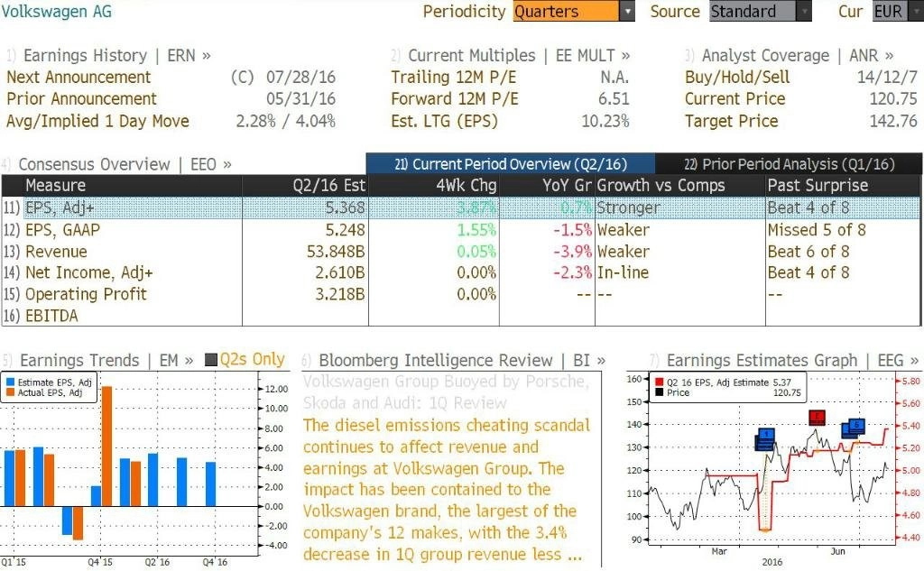
Task: Click the blue Estimate EPS legend swatch
Action: (x=10, y=382)
